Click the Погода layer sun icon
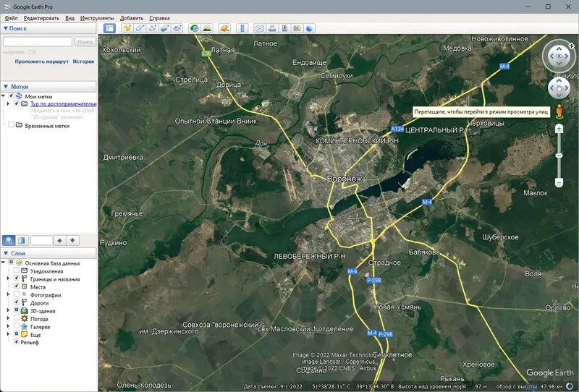Image resolution: width=579 pixels, height=392 pixels. point(25,318)
